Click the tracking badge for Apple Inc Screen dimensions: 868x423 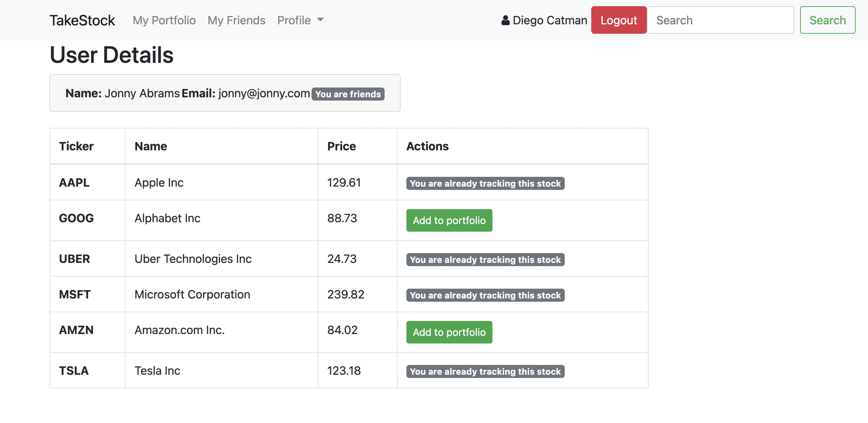tap(485, 183)
